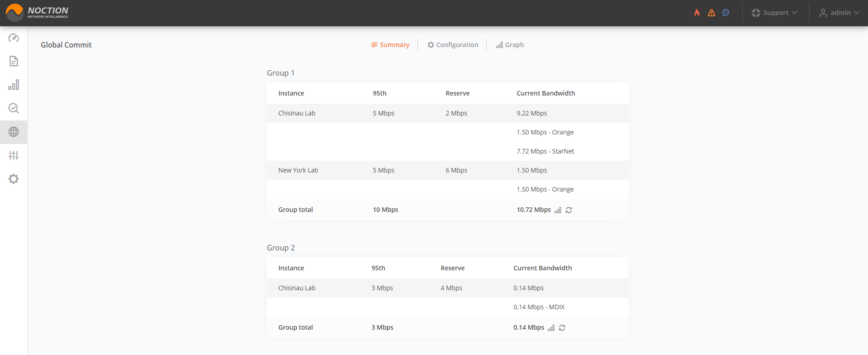Click the 4 Mbps reserve value

[451, 288]
